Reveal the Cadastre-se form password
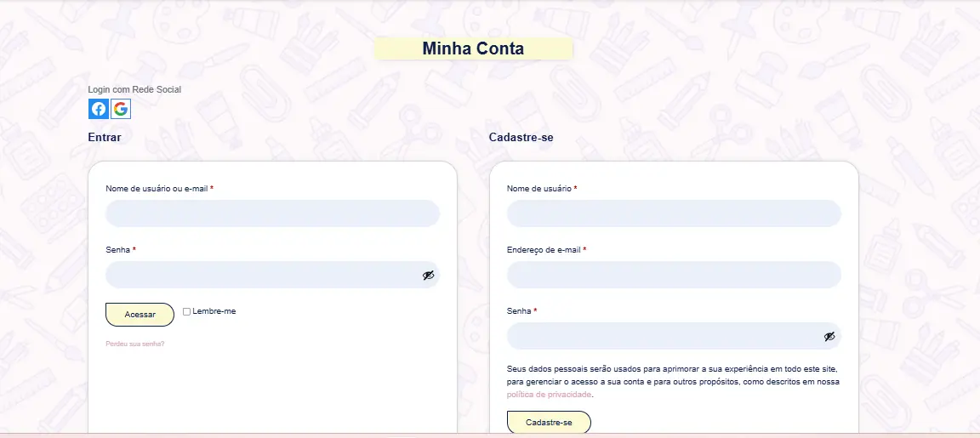980x438 pixels. [829, 336]
